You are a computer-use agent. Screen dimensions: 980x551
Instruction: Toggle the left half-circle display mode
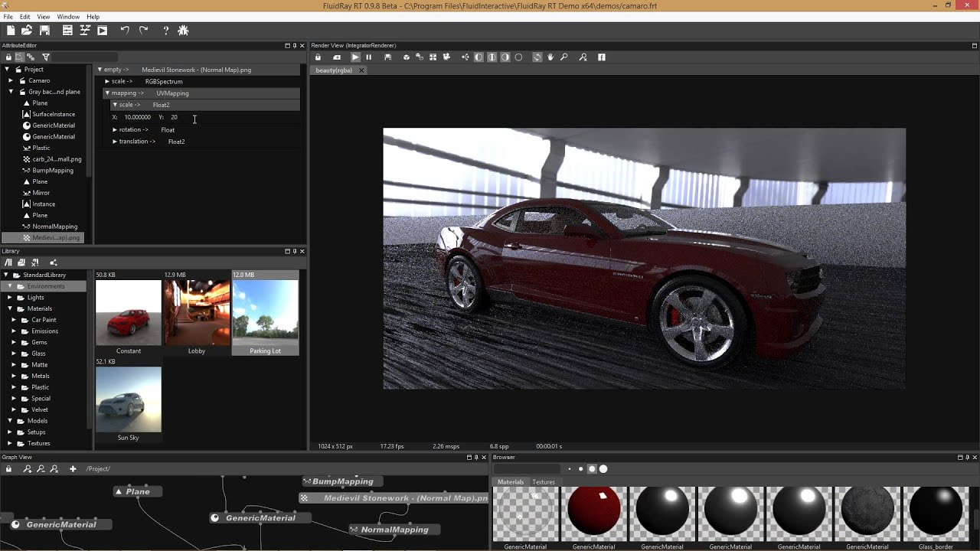[479, 57]
